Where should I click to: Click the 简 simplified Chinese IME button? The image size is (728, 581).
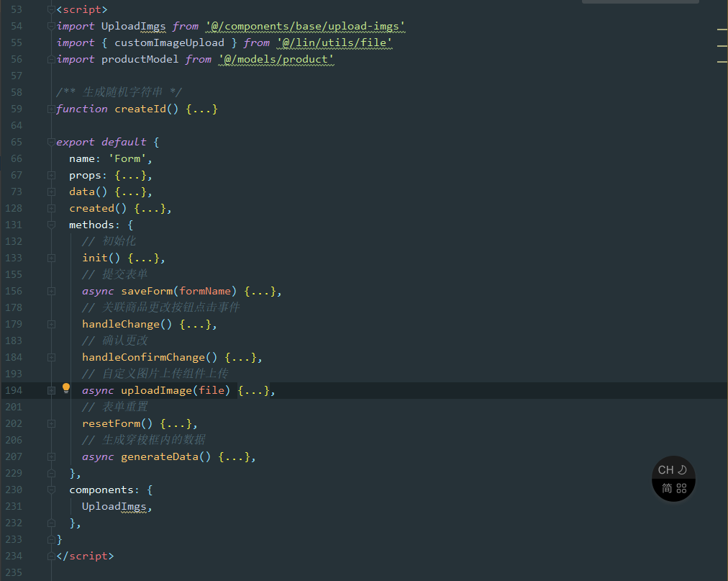[667, 489]
